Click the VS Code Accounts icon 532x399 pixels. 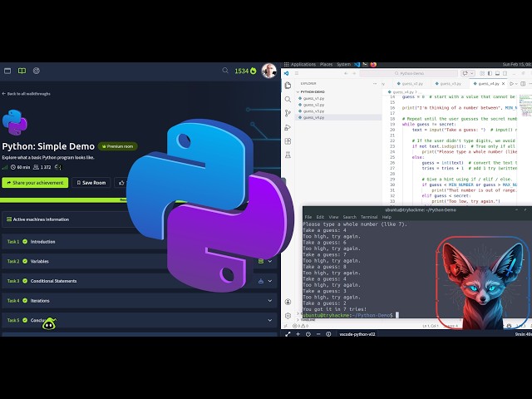point(288,302)
